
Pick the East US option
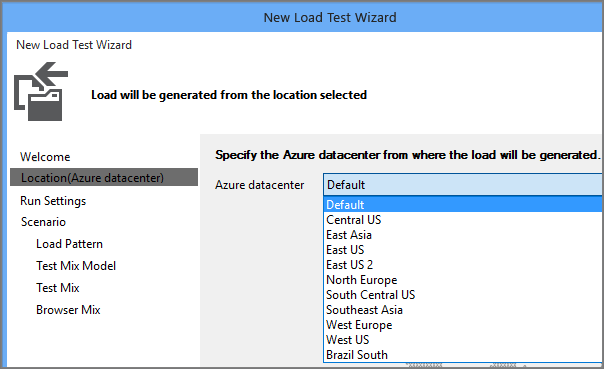pyautogui.click(x=463, y=250)
